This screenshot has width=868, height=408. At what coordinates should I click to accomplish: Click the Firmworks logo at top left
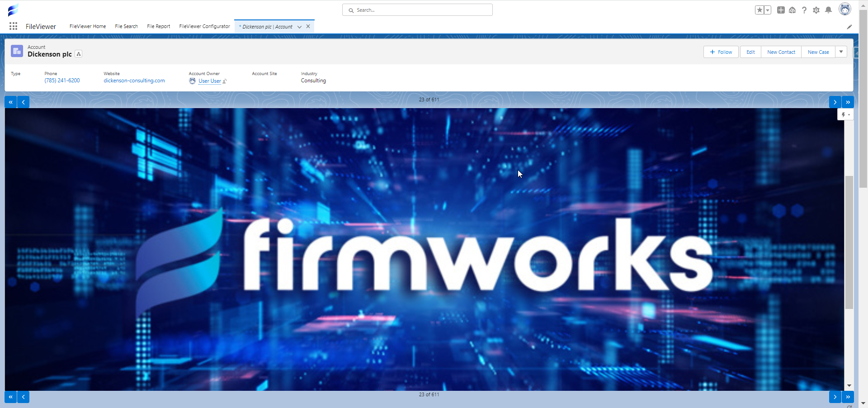point(13,9)
